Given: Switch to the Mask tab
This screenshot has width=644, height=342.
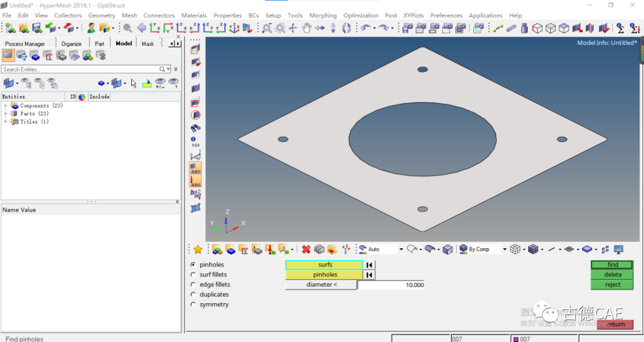Looking at the screenshot, I should [148, 44].
